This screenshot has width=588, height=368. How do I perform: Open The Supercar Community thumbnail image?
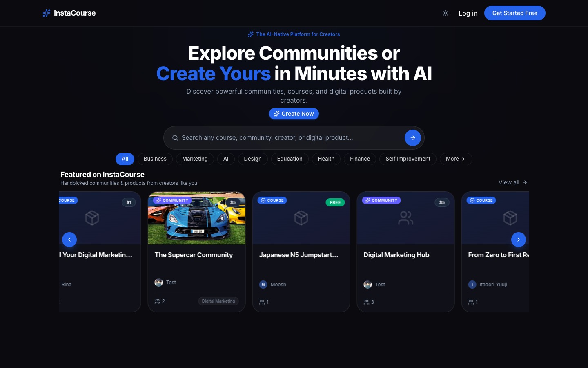[196, 218]
